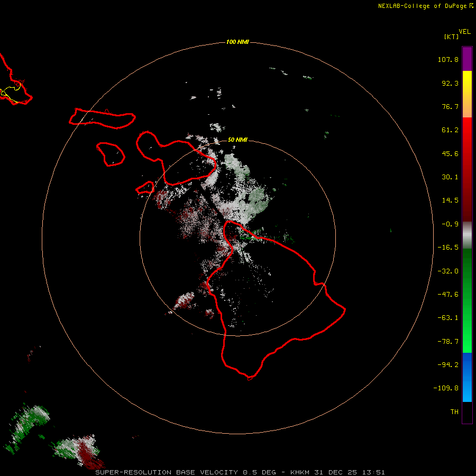Pick the purple segment of the velocity color bar
476x476 pixels.
(x=467, y=59)
